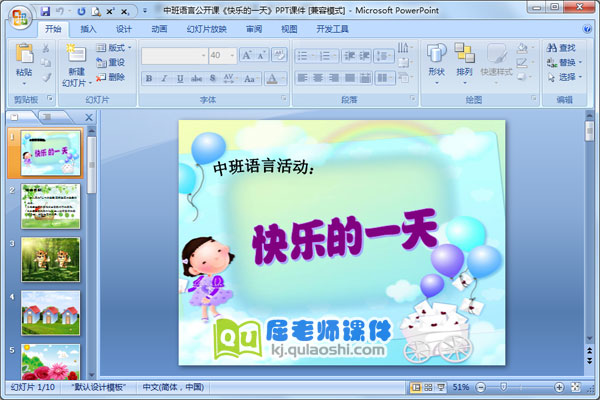Viewport: 600px width, 400px height.
Task: Open the Review (审阅) tab
Action: point(254,29)
